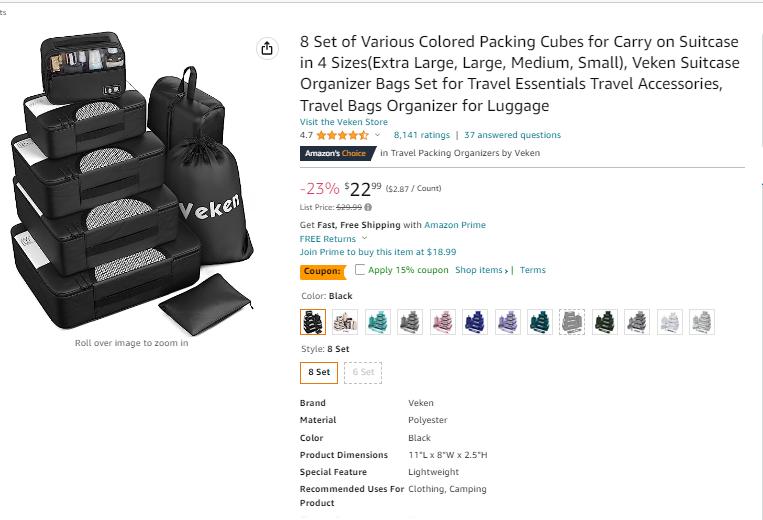Select the pink packing cubes color thumbnail
This screenshot has width=763, height=520.
442,322
